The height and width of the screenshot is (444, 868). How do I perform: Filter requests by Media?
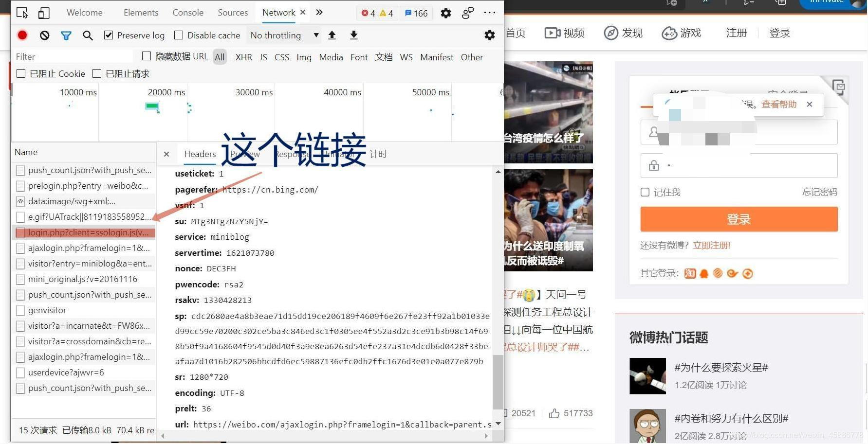331,57
